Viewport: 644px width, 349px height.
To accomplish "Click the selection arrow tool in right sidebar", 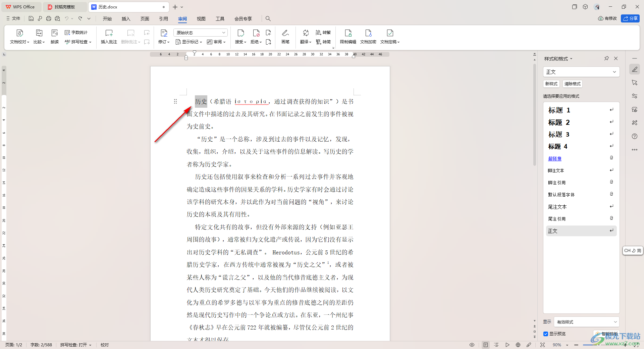I will pos(635,83).
